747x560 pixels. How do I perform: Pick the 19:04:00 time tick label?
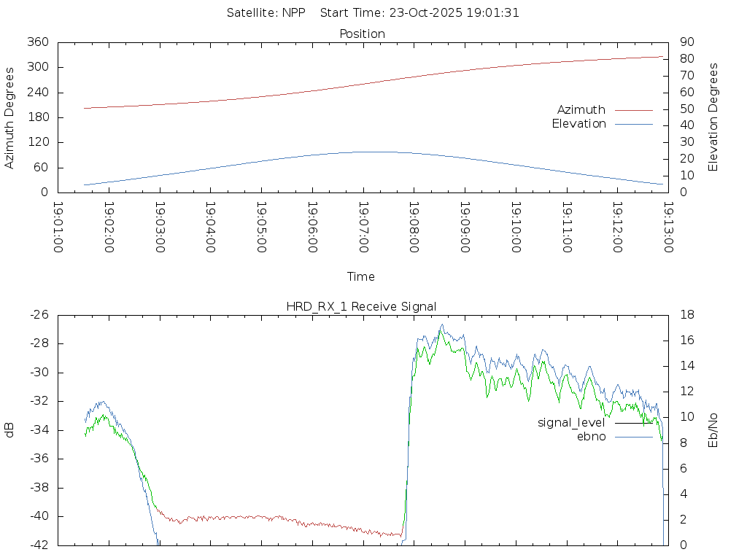210,227
